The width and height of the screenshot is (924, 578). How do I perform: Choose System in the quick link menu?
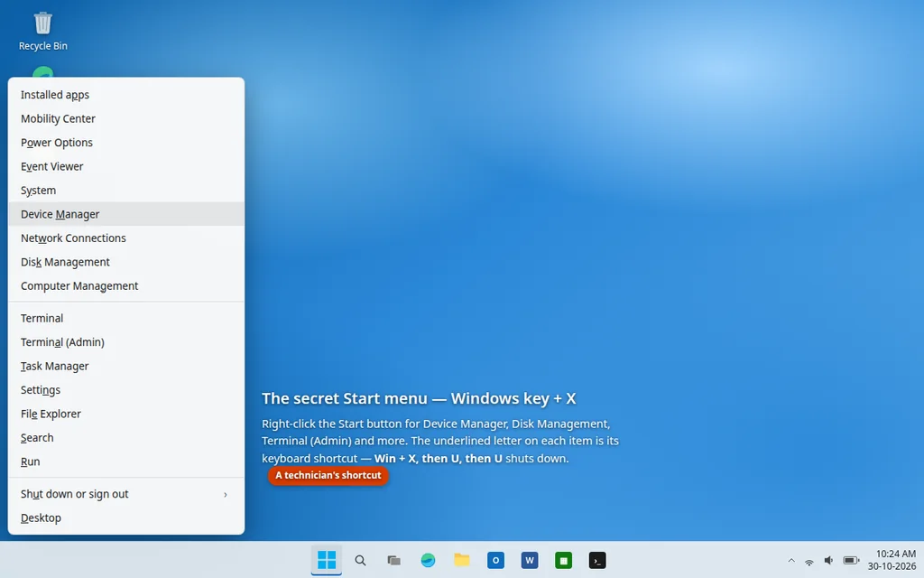coord(126,191)
